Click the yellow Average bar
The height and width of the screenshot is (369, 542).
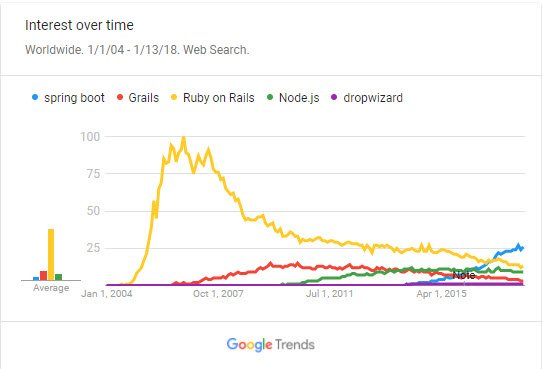pyautogui.click(x=51, y=255)
